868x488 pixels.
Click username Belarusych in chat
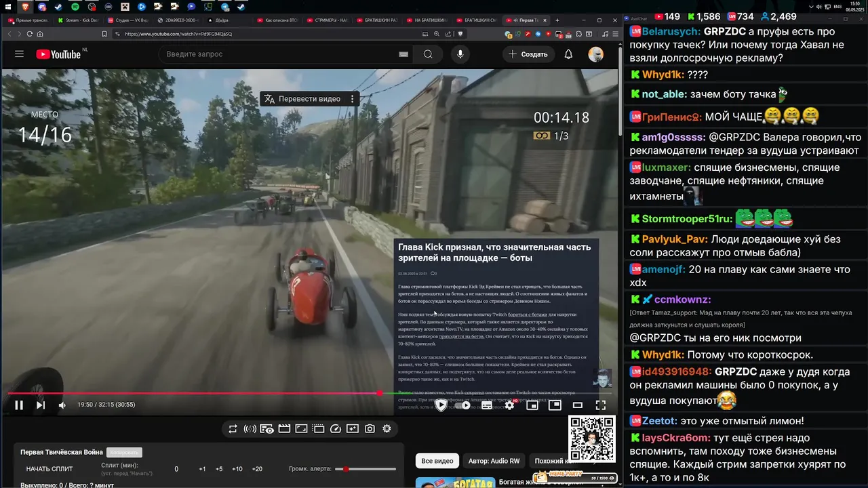(670, 32)
